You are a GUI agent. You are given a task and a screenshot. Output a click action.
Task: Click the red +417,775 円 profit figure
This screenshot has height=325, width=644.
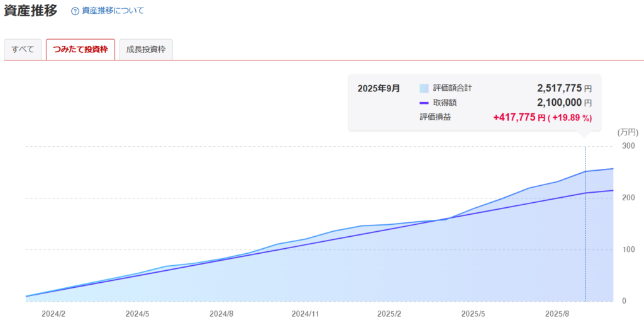519,117
